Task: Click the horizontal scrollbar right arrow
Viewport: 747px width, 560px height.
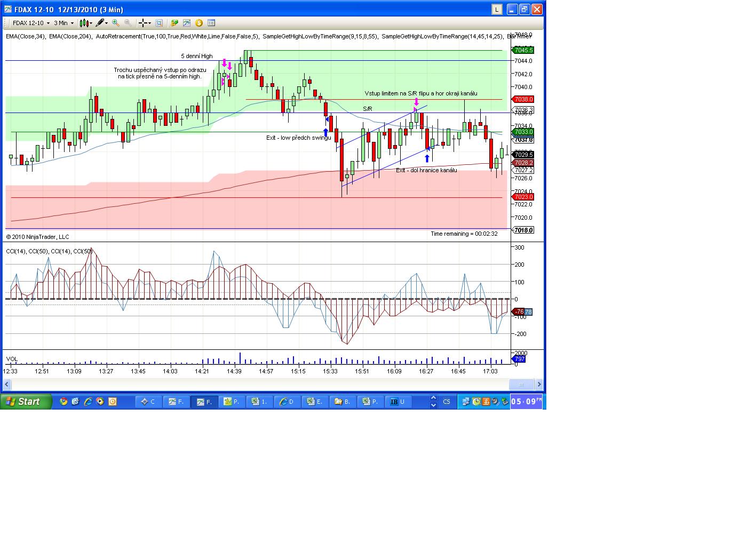Action: pos(539,384)
